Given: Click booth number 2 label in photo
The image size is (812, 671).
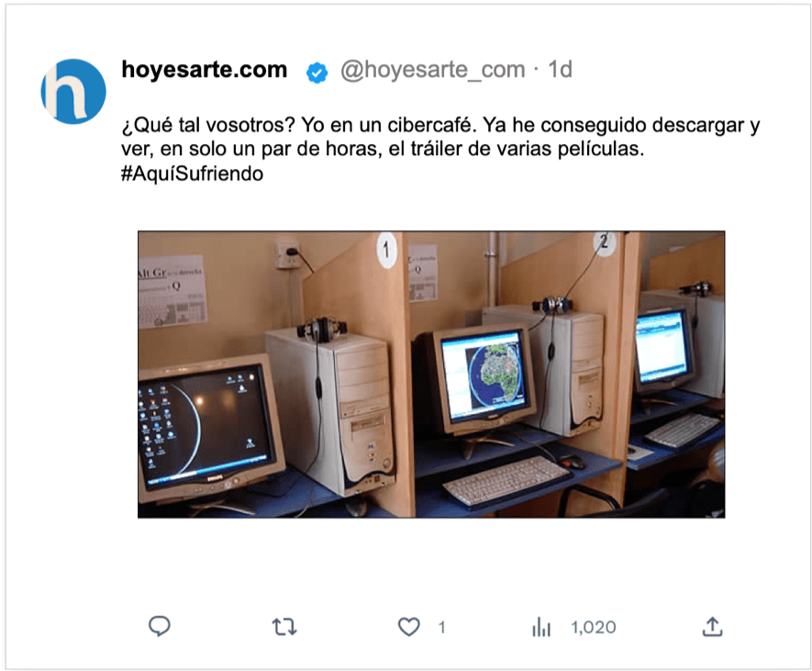Looking at the screenshot, I should 604,241.
